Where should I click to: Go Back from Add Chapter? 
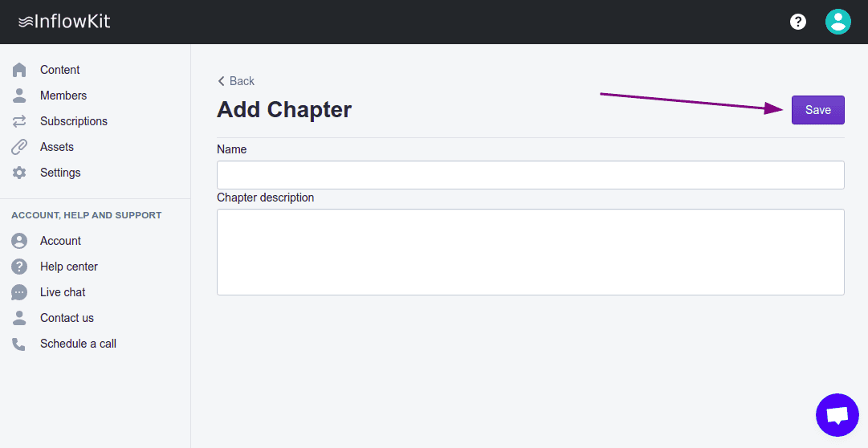click(236, 81)
